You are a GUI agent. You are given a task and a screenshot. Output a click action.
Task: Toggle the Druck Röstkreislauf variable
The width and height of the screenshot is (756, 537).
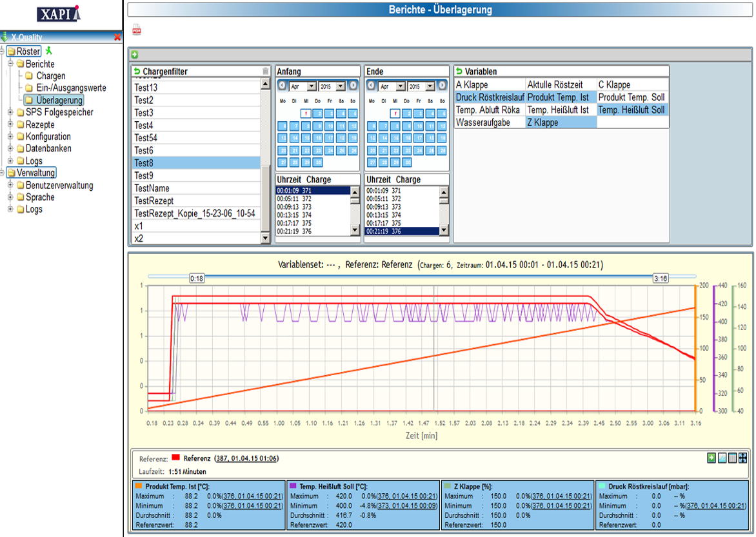[490, 97]
